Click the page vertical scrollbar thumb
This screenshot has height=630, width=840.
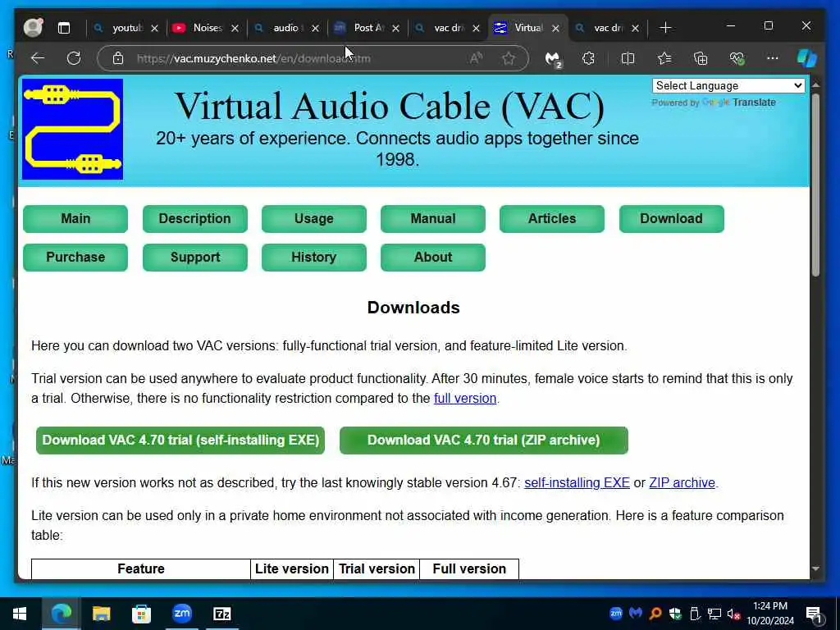tap(815, 185)
